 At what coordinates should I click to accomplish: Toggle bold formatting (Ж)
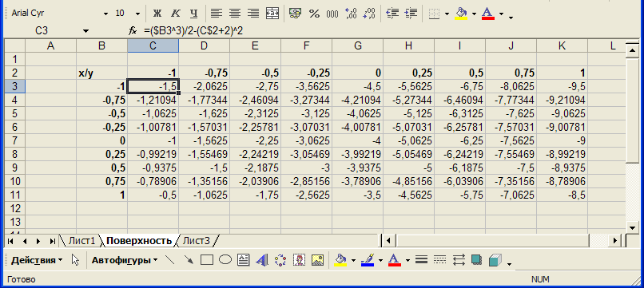[157, 14]
